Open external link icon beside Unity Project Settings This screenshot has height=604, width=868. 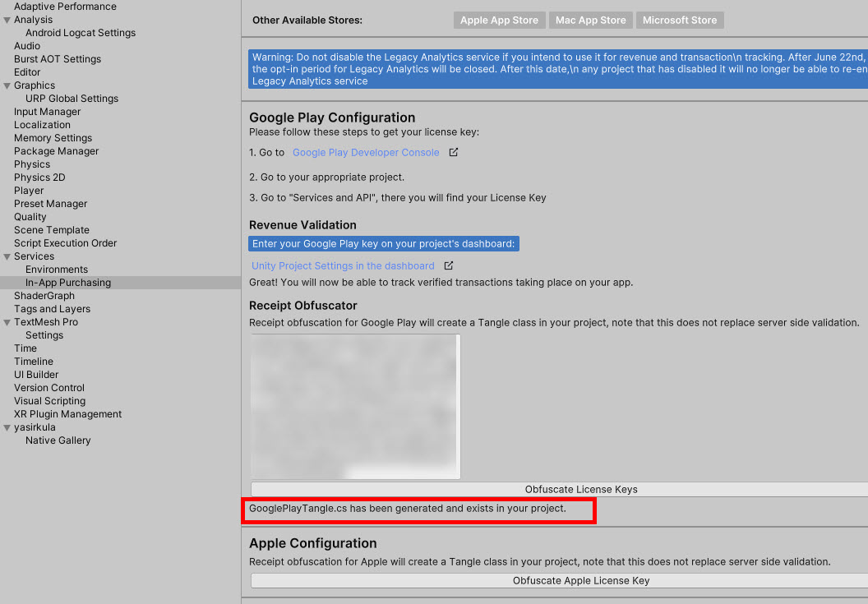(x=449, y=265)
